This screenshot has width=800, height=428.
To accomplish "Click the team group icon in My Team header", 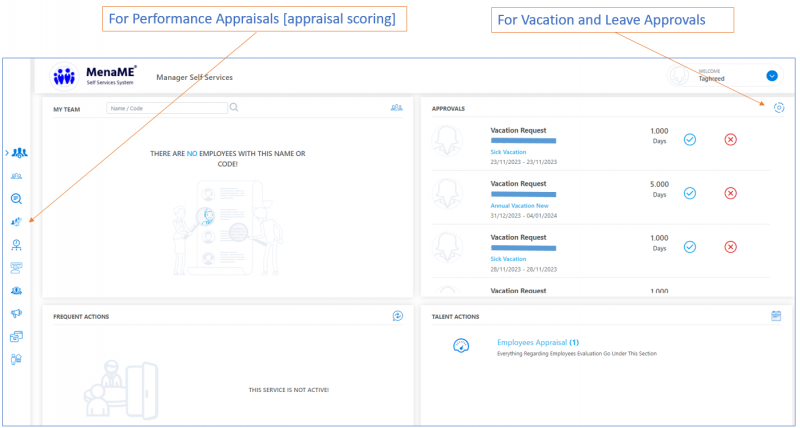I will coord(397,108).
